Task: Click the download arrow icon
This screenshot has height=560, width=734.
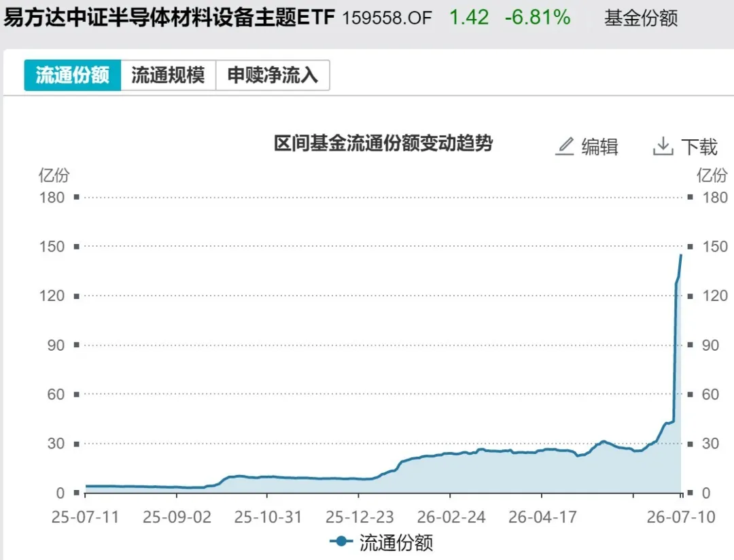Action: coord(663,147)
